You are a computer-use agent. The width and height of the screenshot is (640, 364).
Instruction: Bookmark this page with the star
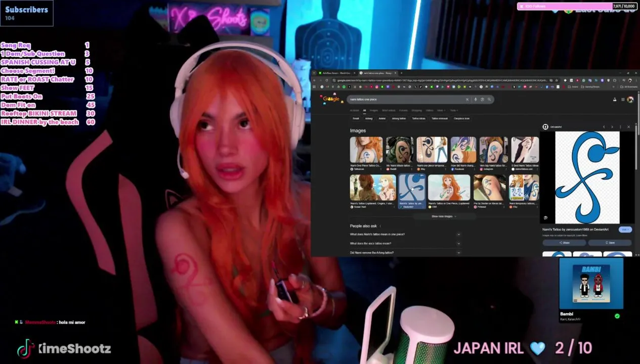point(557,80)
